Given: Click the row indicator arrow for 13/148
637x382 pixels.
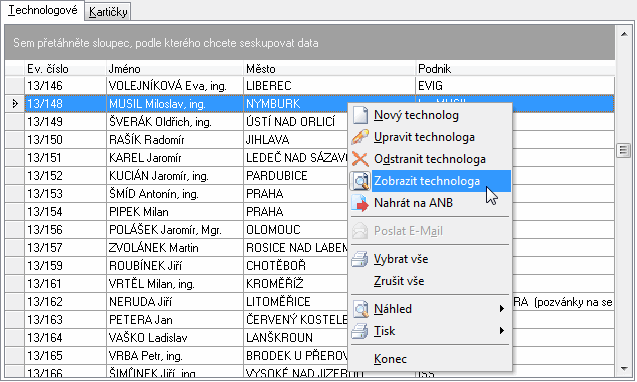Looking at the screenshot, I should (15, 104).
